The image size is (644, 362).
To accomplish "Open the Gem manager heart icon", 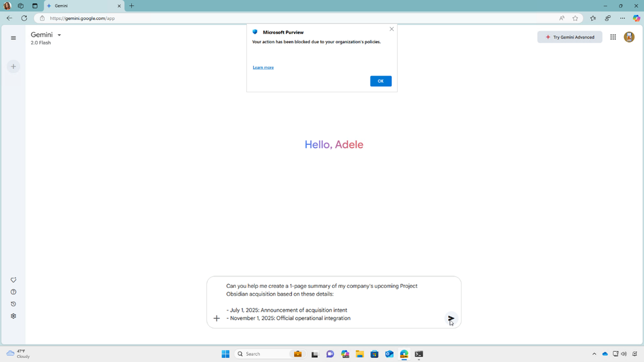I will 14,280.
